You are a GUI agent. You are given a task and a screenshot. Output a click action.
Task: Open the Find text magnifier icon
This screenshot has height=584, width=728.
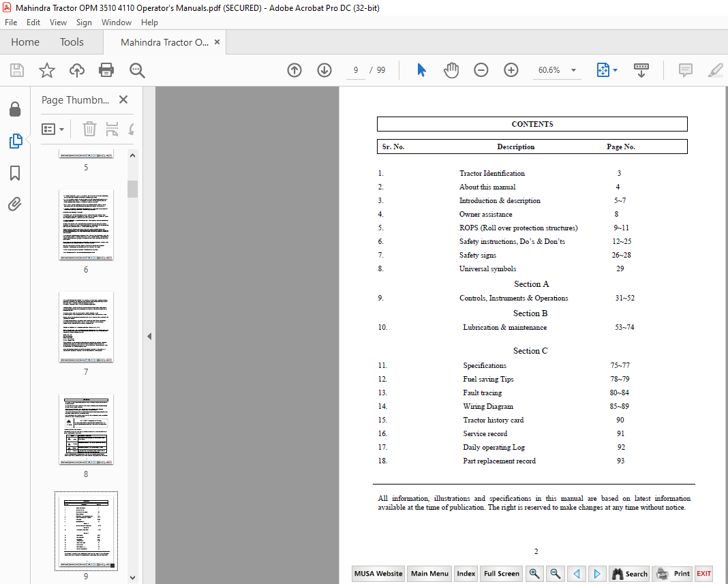137,70
